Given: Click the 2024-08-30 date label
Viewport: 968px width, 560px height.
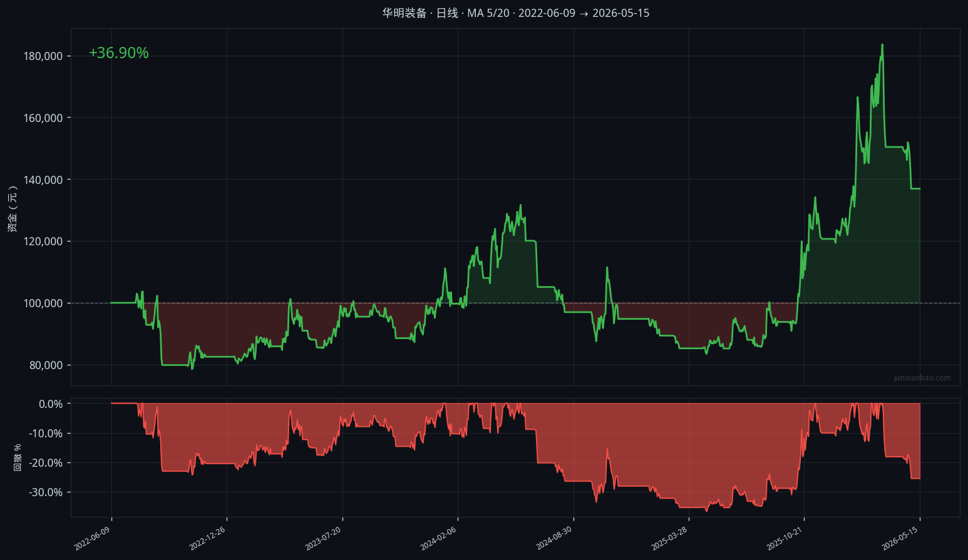Looking at the screenshot, I should click(x=554, y=538).
